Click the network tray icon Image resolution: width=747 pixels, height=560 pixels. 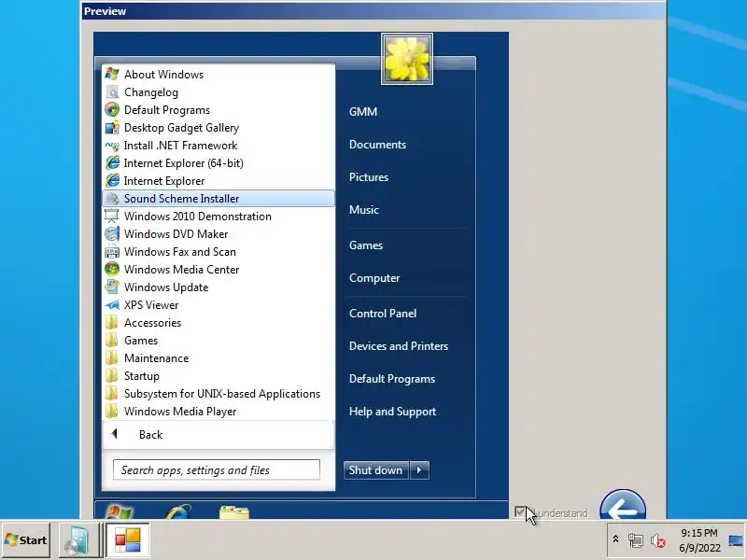click(636, 540)
